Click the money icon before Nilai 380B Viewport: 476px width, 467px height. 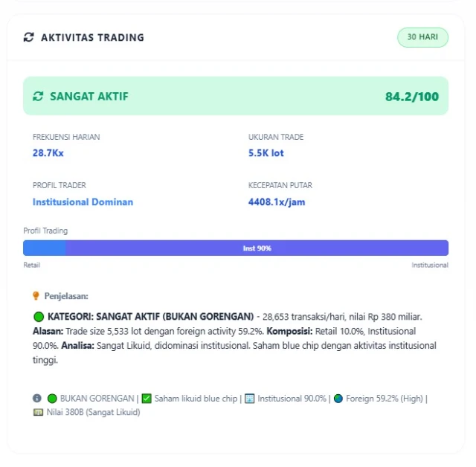[x=38, y=412]
